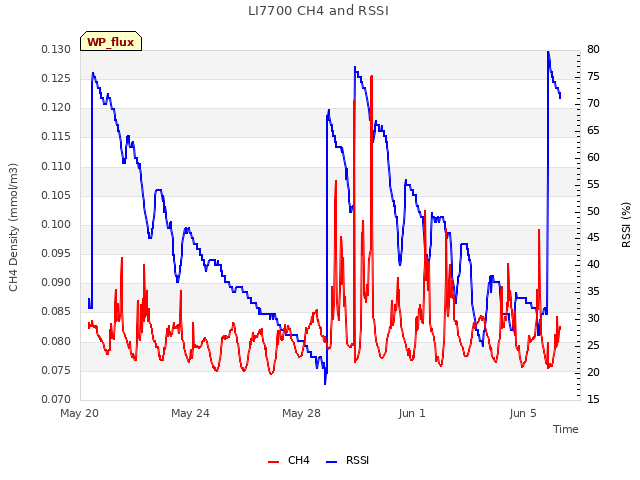The image size is (640, 480).
Task: Click the WP_flux label box
Action: click(x=111, y=41)
